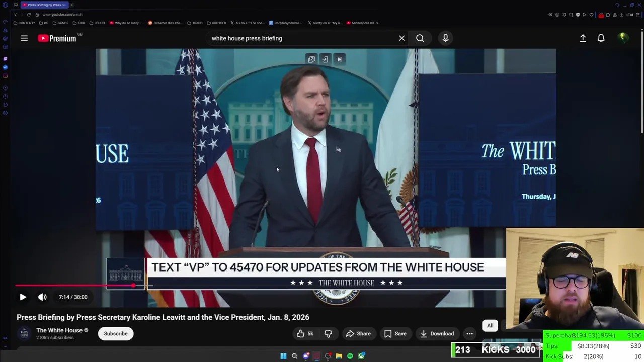Screen dimensions: 644x362
Task: Open YouTube notifications bell
Action: click(x=601, y=38)
